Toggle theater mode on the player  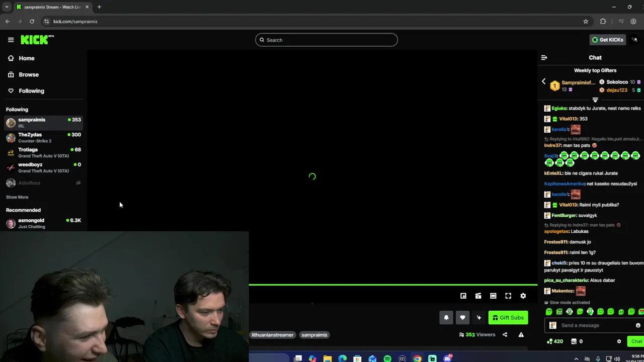493,296
